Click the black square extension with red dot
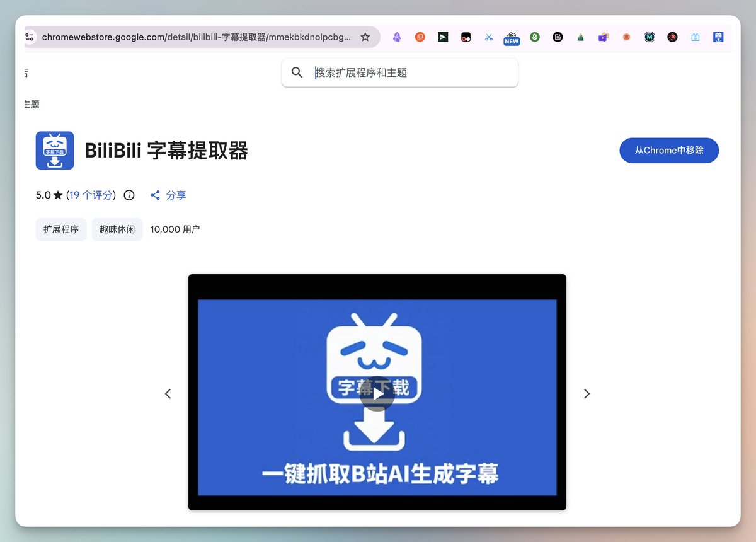 [466, 37]
